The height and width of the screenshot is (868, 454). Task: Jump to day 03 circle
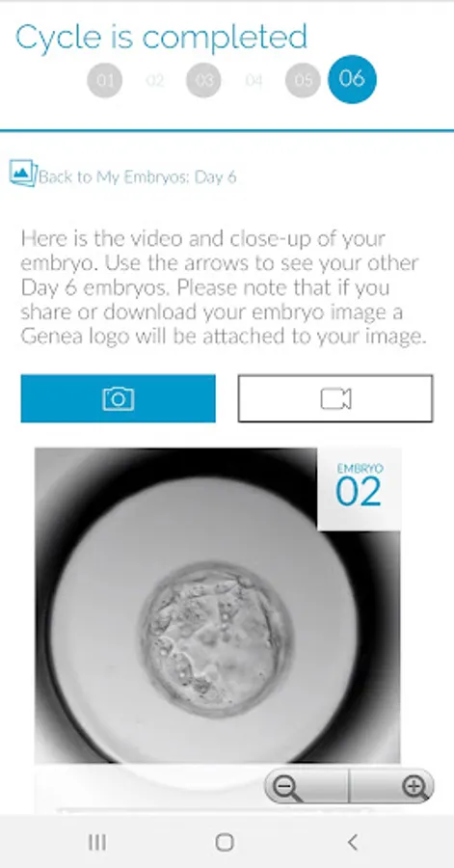point(203,80)
